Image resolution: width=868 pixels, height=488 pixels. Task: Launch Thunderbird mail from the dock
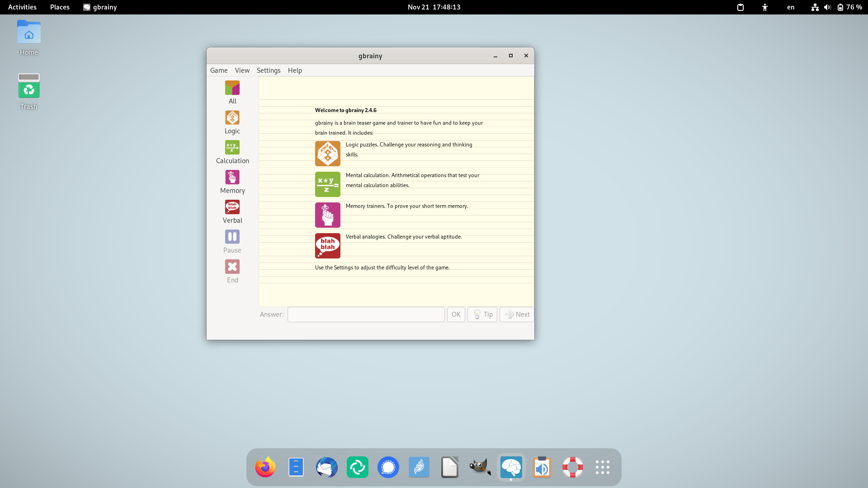click(x=327, y=467)
